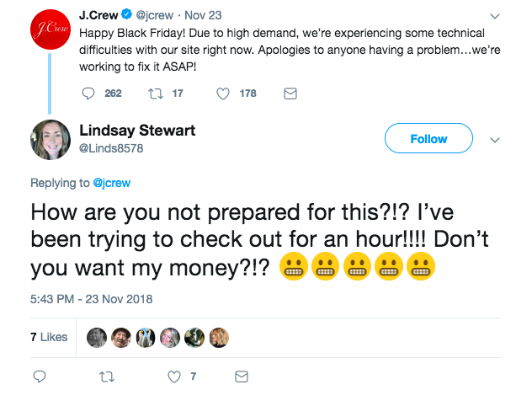Open Lindsay Stewart's profile photo
Viewport: 532px width, 406px height.
[x=51, y=140]
